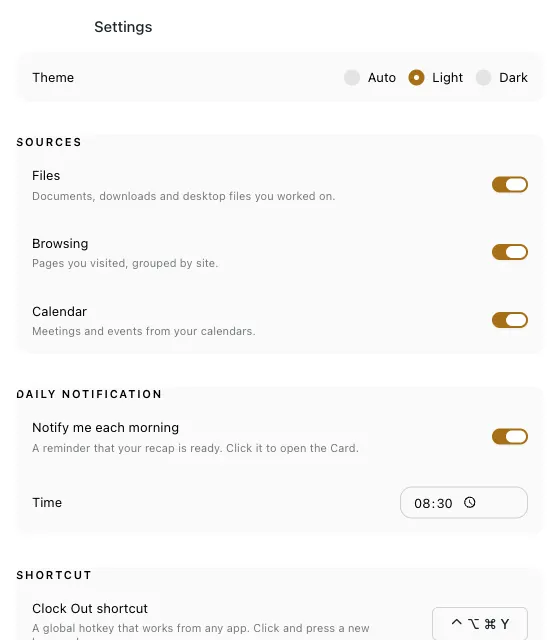Click the Calendar source title text
The image size is (560, 640).
pos(60,311)
